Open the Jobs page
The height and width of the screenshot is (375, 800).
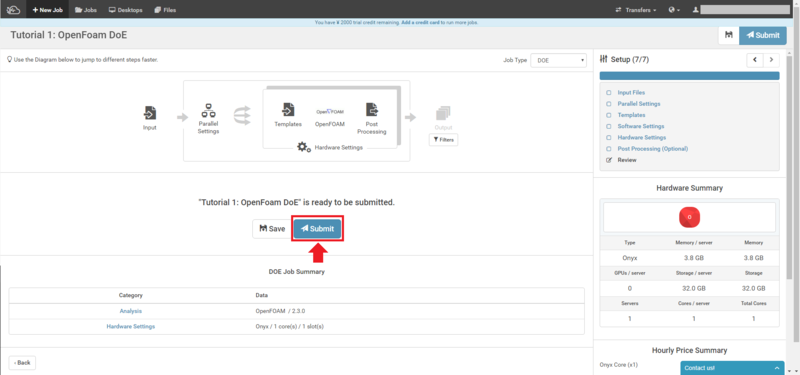coord(86,10)
